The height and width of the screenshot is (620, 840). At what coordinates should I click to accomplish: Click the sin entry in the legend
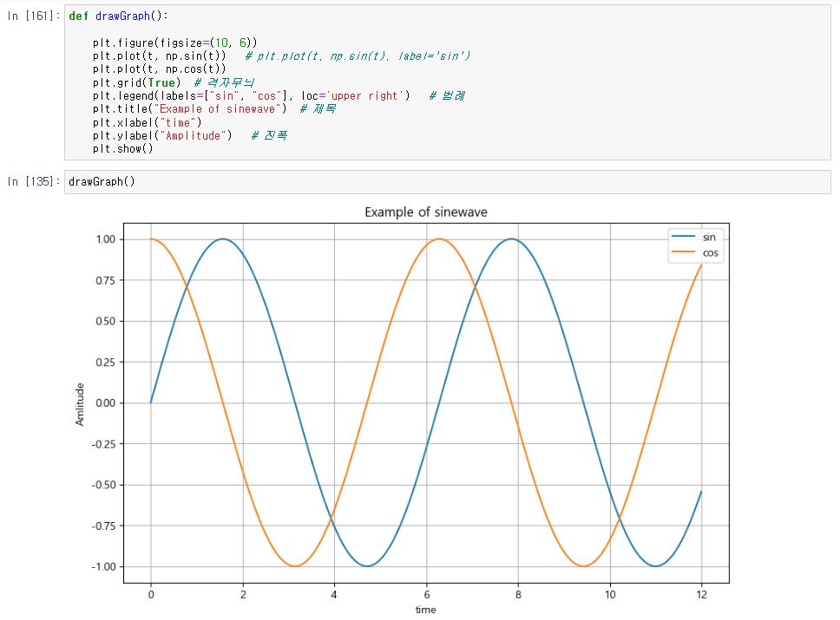coord(709,238)
